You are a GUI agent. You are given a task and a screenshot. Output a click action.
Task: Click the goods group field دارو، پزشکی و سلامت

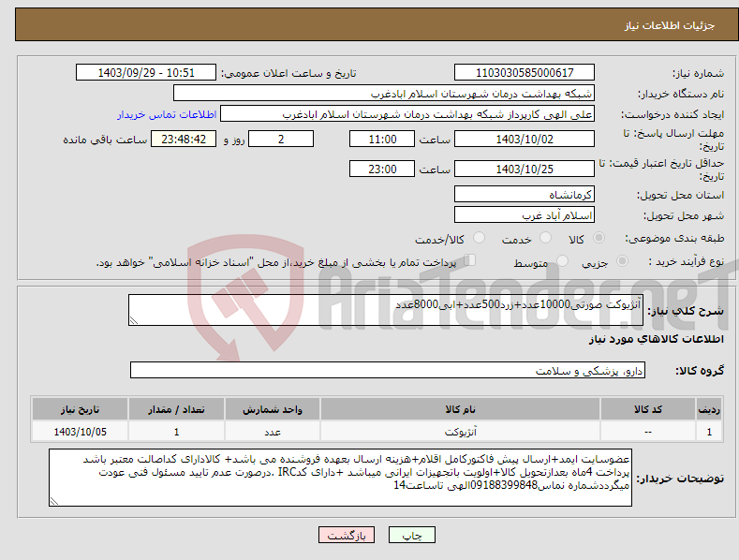point(388,371)
